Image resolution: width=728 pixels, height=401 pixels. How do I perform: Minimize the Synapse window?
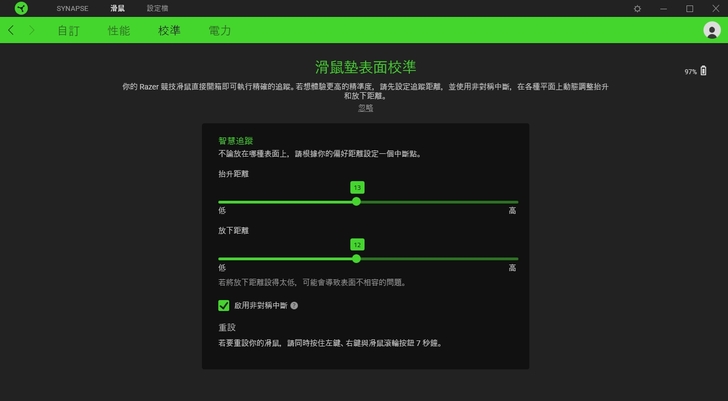click(663, 8)
